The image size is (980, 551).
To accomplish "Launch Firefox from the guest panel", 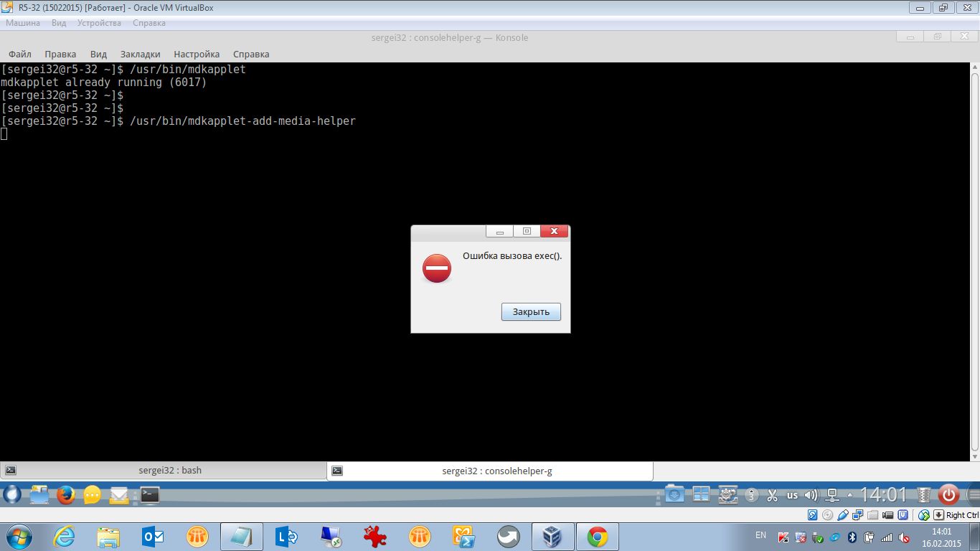I will point(66,494).
